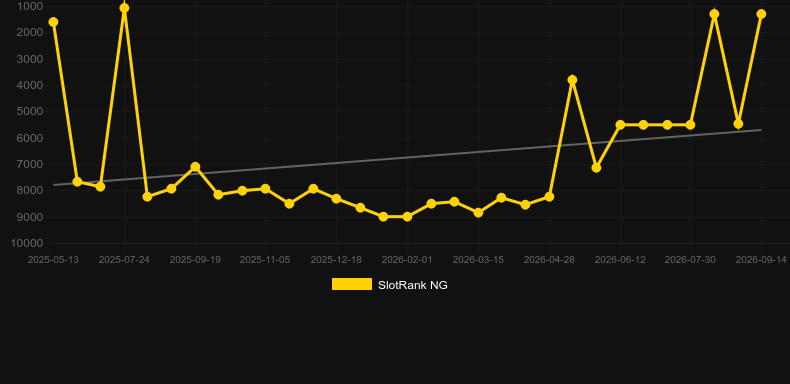
Task: Click the 1000 y-axis label
Action: (x=30, y=6)
